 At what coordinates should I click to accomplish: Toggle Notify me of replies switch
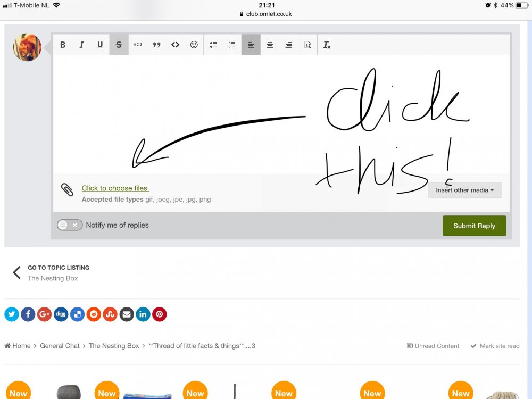point(70,225)
